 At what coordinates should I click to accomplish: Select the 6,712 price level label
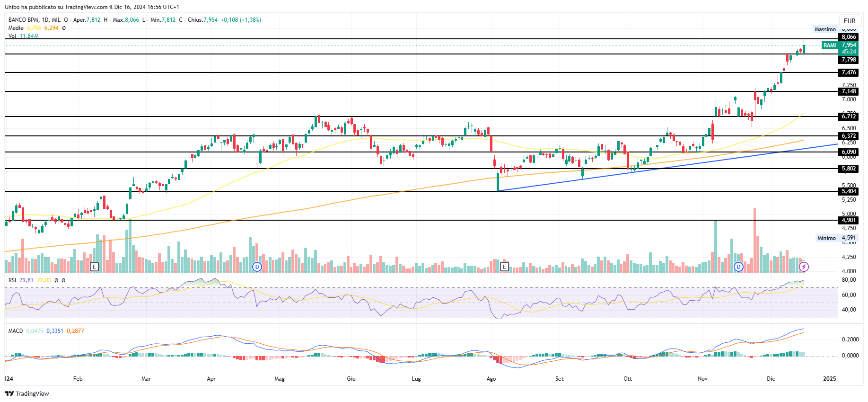[849, 116]
